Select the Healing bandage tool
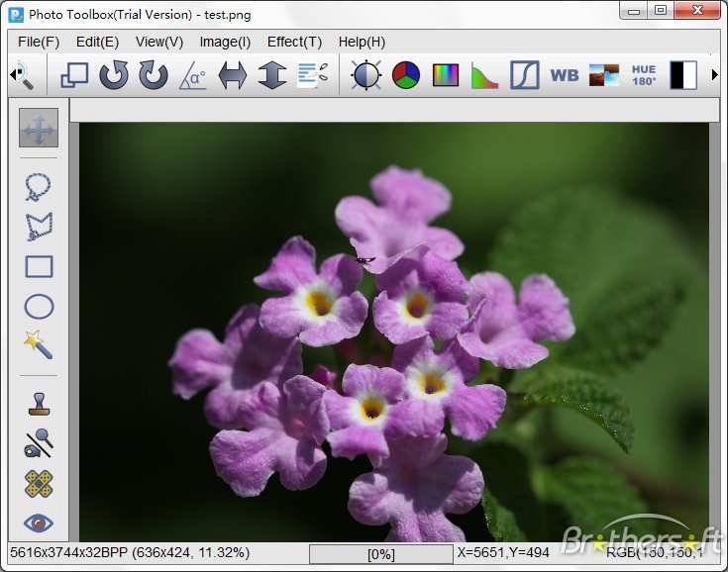This screenshot has width=728, height=572. click(x=39, y=484)
